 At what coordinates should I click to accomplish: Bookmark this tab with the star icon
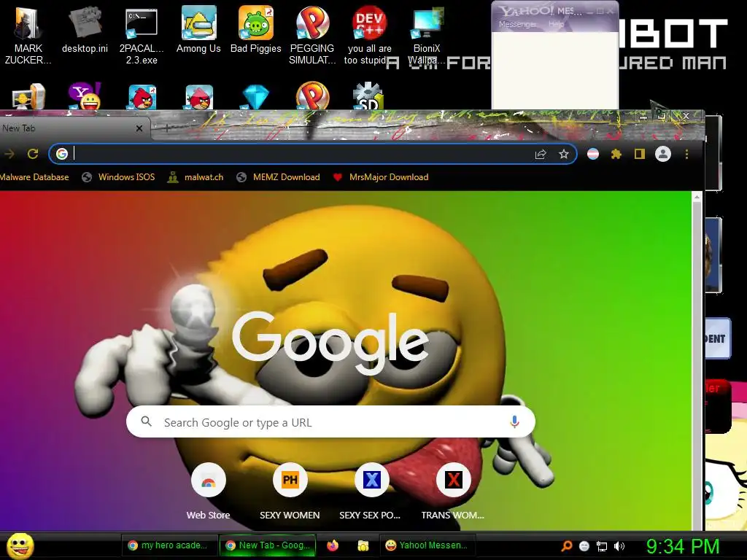point(564,155)
